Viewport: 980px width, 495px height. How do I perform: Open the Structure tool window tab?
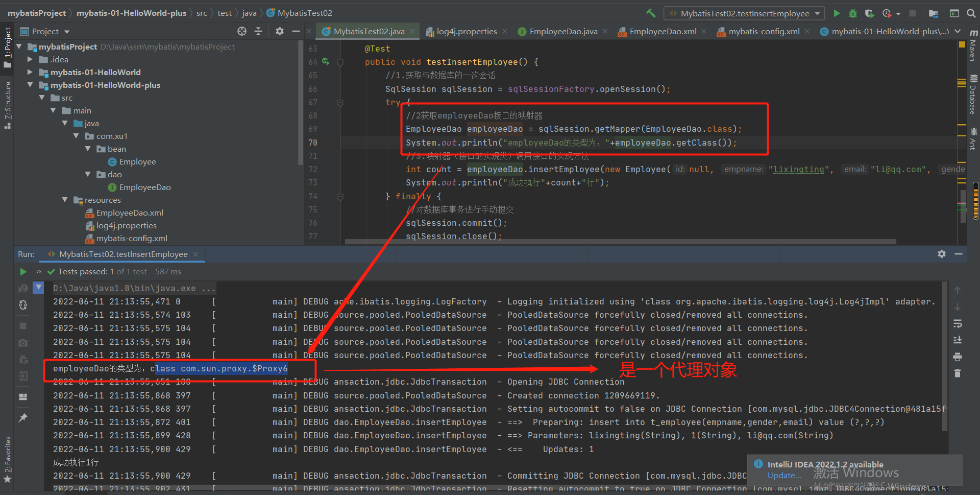tap(7, 105)
